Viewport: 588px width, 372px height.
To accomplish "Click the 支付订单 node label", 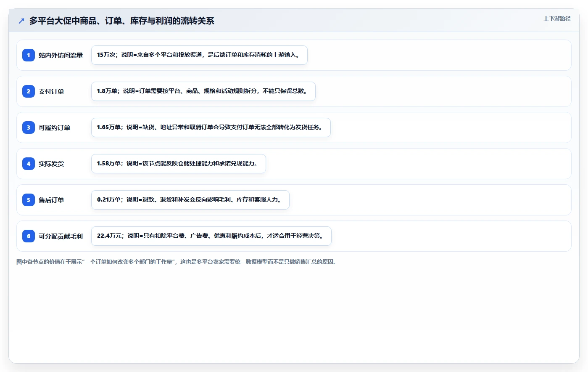I will coord(51,91).
